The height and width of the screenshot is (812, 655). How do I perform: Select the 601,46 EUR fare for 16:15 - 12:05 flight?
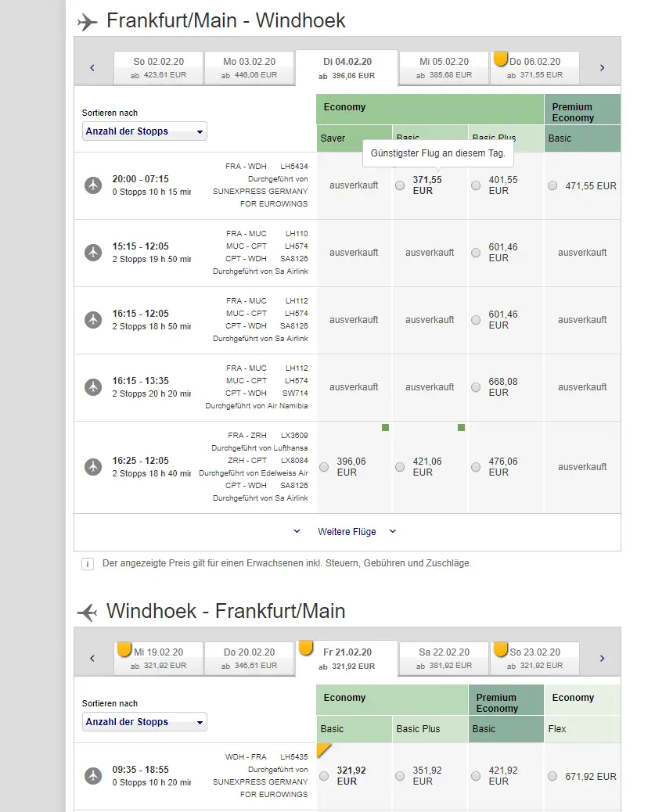476,320
